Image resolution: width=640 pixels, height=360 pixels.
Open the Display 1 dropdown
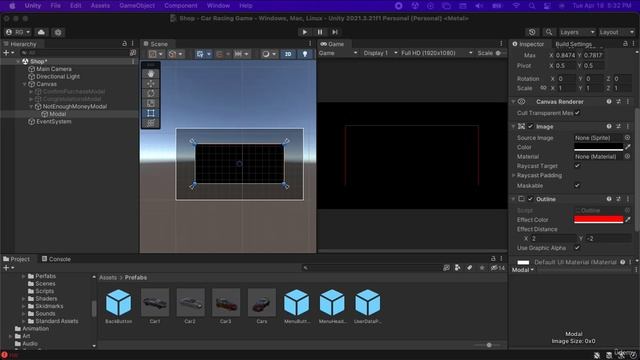380,53
